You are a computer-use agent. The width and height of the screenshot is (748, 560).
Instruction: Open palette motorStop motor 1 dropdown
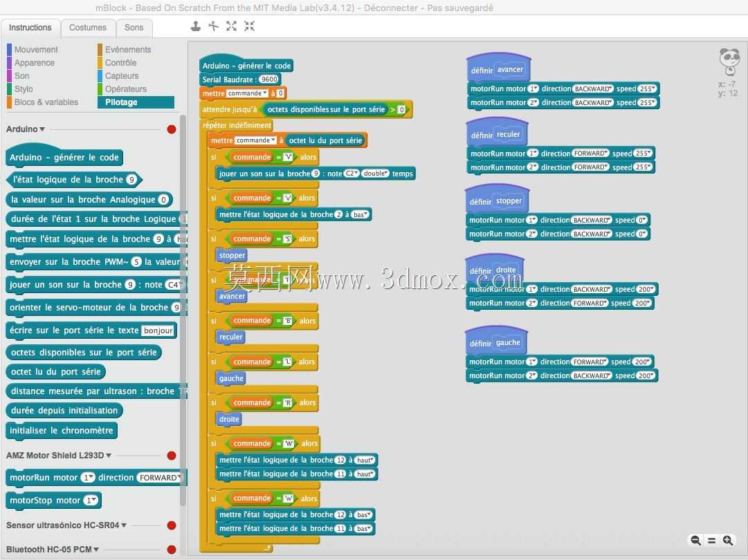(91, 501)
